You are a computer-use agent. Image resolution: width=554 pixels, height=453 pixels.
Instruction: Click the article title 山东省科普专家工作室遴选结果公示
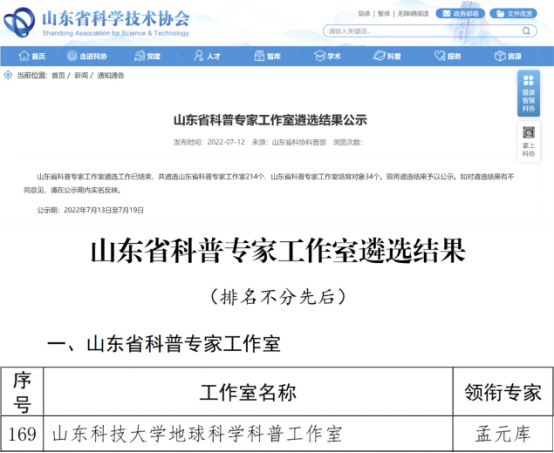tap(270, 120)
